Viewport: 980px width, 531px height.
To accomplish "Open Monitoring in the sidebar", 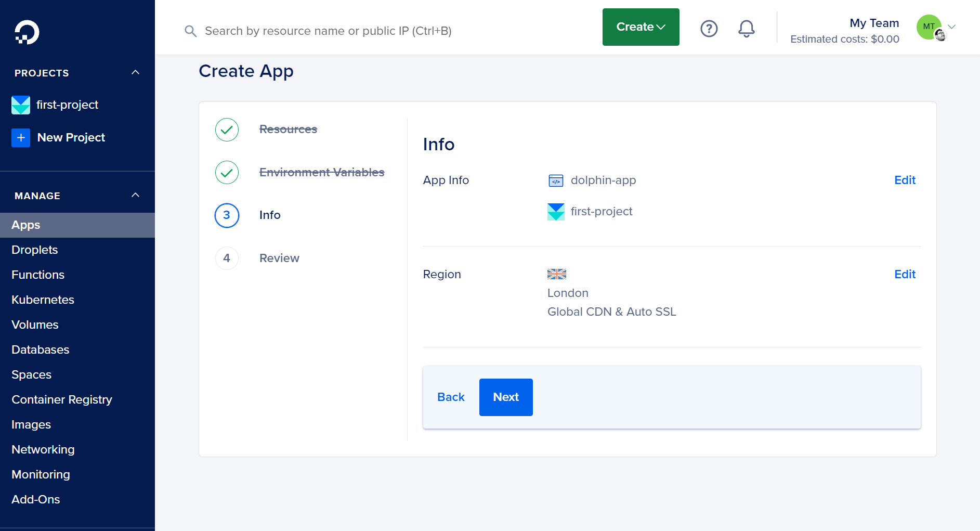I will coord(77,475).
